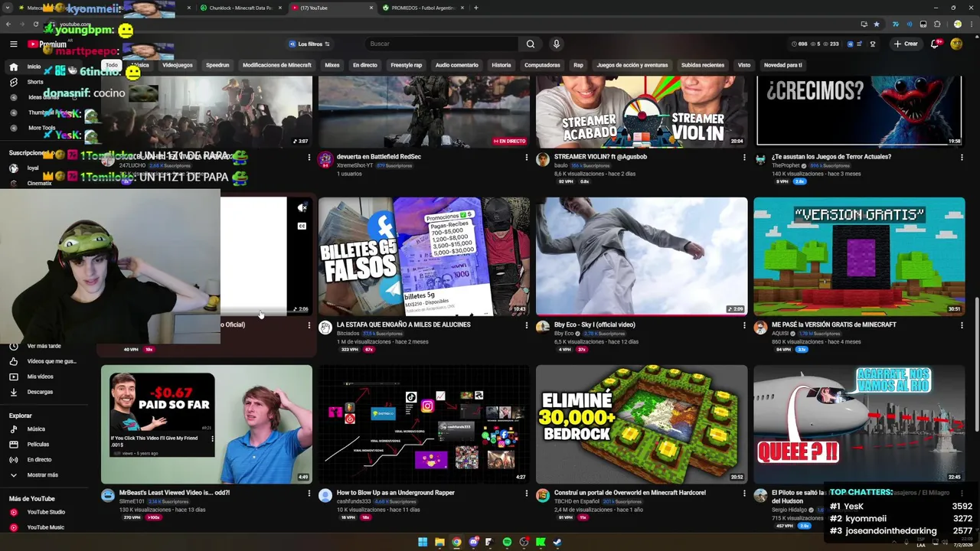
Task: Select the En directo chip
Action: tap(365, 65)
